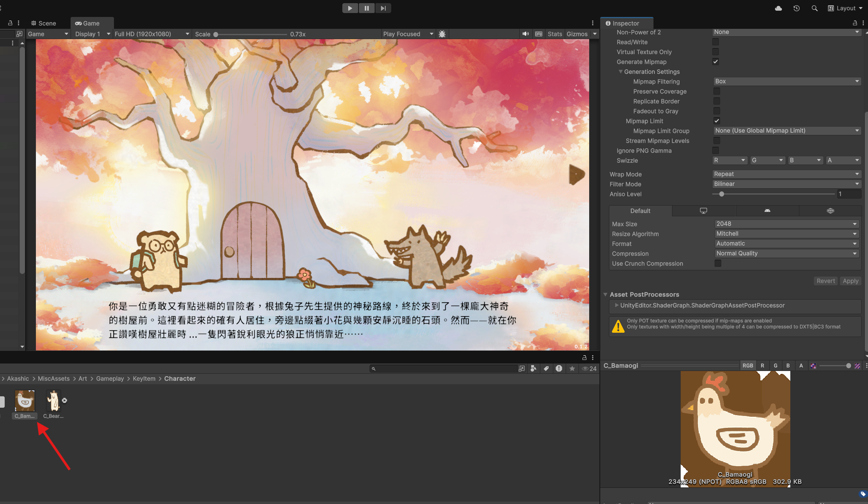Collapse the Generation Settings foldout
This screenshot has height=504, width=868.
point(621,72)
